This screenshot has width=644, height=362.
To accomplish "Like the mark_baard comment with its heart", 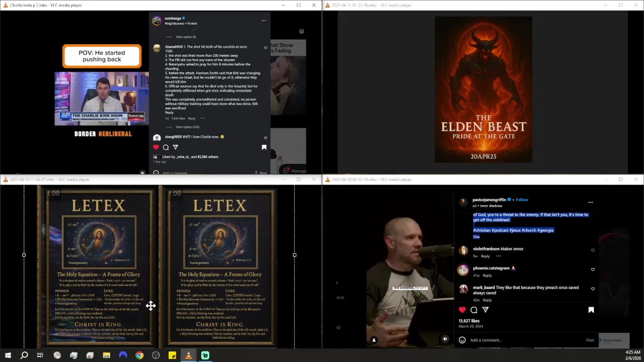I will (593, 289).
